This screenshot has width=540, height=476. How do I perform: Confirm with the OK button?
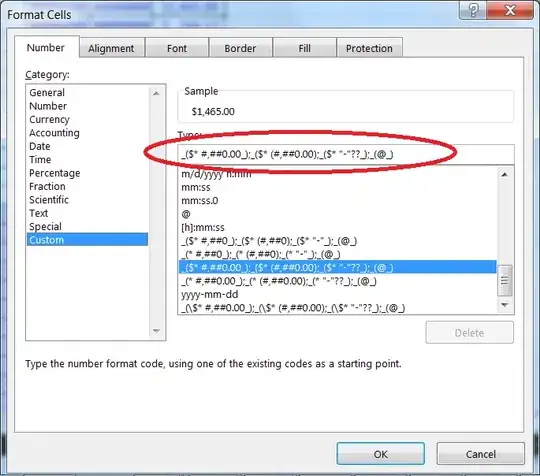(x=381, y=454)
